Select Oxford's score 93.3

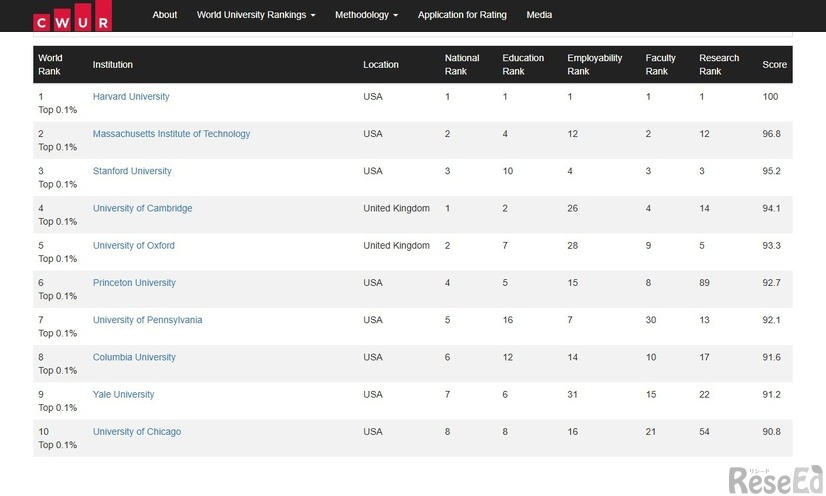click(x=771, y=245)
